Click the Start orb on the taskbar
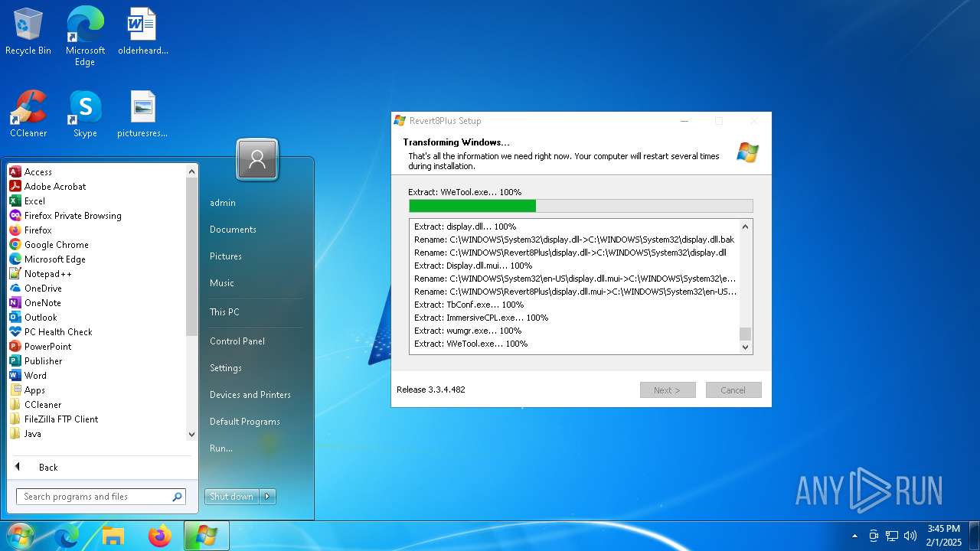This screenshot has width=980, height=551. (21, 536)
